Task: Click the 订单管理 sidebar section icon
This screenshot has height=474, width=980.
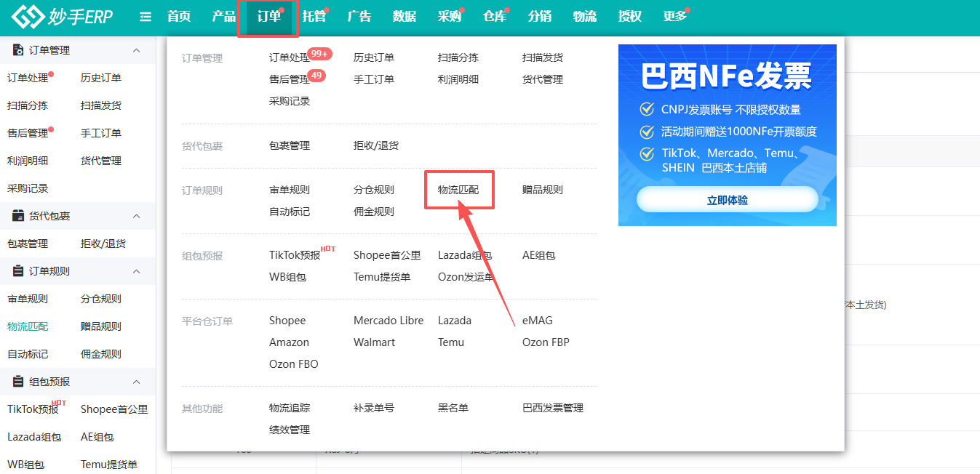Action: pyautogui.click(x=18, y=50)
